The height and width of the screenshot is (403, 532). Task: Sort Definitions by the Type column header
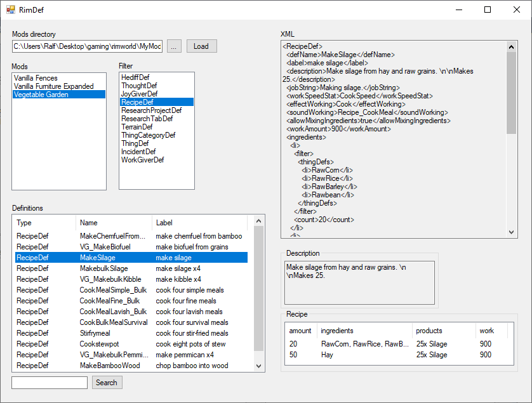(45, 223)
